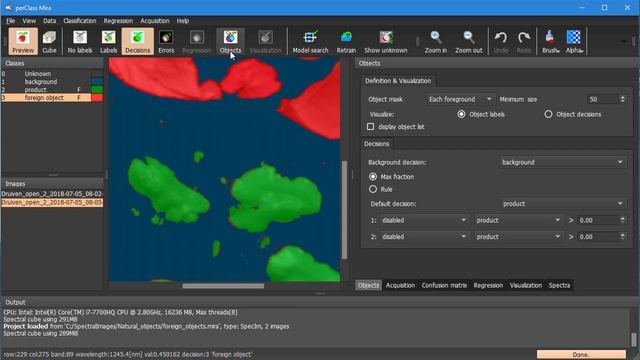The image size is (640, 360).
Task: Switch to Confusion matrix tab
Action: (444, 285)
